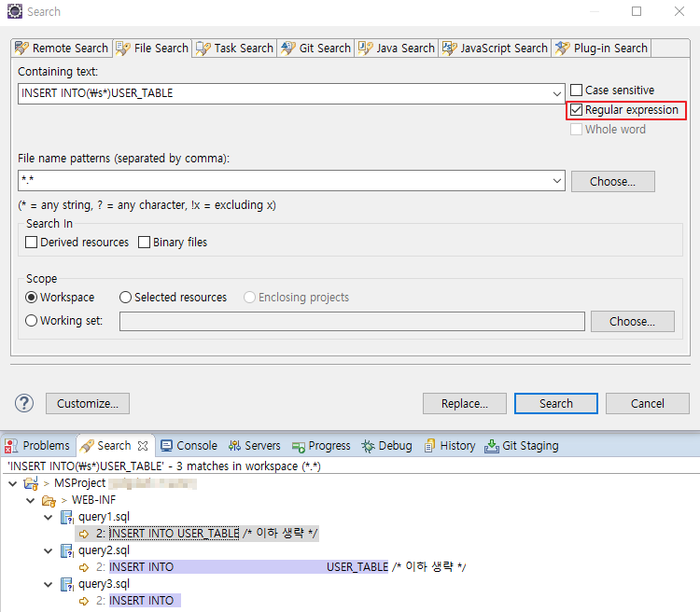Click the Search button
The image size is (700, 612).
[x=556, y=404]
